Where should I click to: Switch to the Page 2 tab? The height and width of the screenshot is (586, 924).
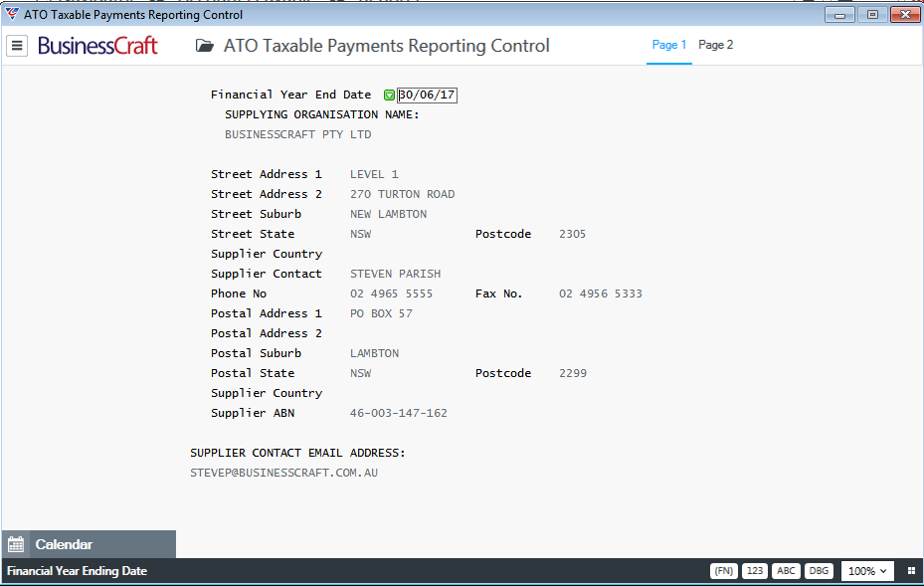(x=715, y=45)
